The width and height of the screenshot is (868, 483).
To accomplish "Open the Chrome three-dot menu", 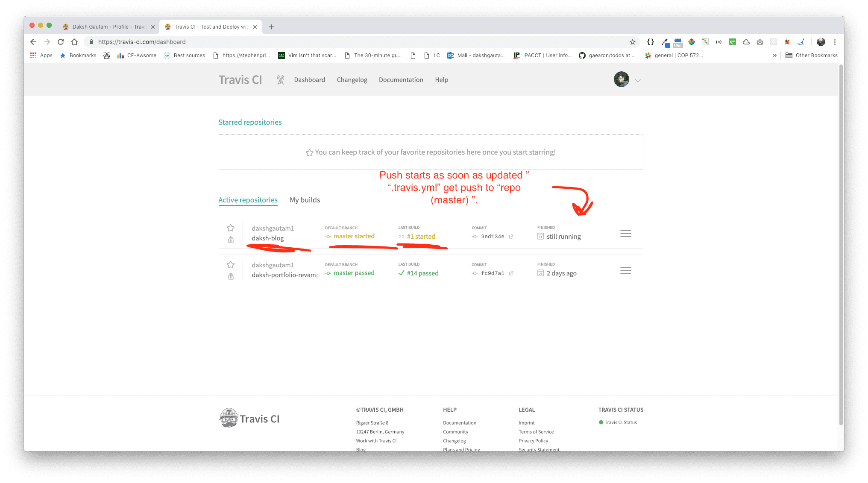I will click(835, 42).
